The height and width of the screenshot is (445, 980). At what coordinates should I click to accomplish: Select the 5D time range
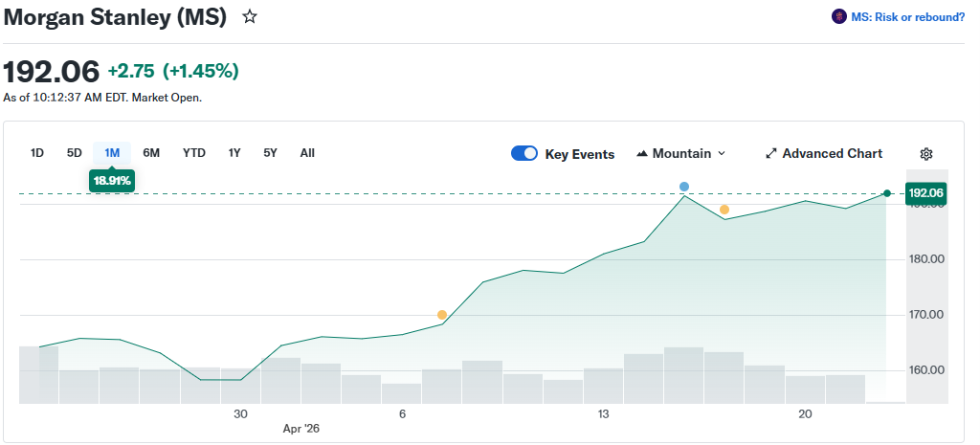click(74, 153)
